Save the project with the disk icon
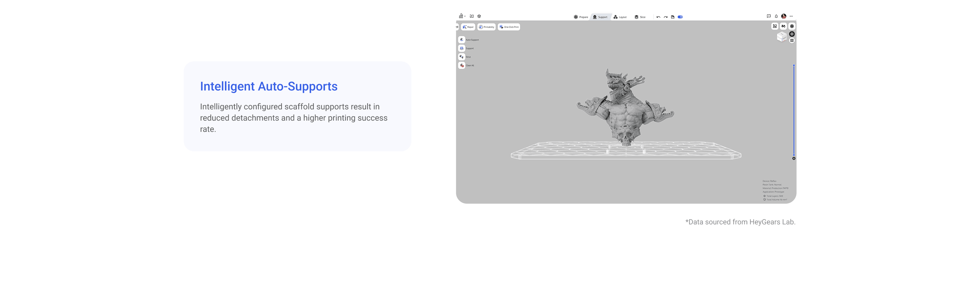This screenshot has height=292, width=980. (x=673, y=17)
